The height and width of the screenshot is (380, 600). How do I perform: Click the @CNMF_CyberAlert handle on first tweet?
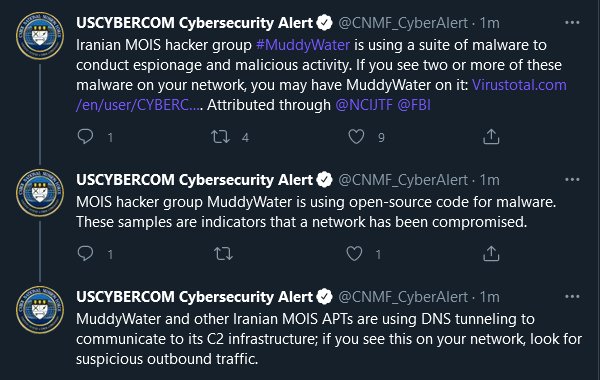(x=403, y=23)
